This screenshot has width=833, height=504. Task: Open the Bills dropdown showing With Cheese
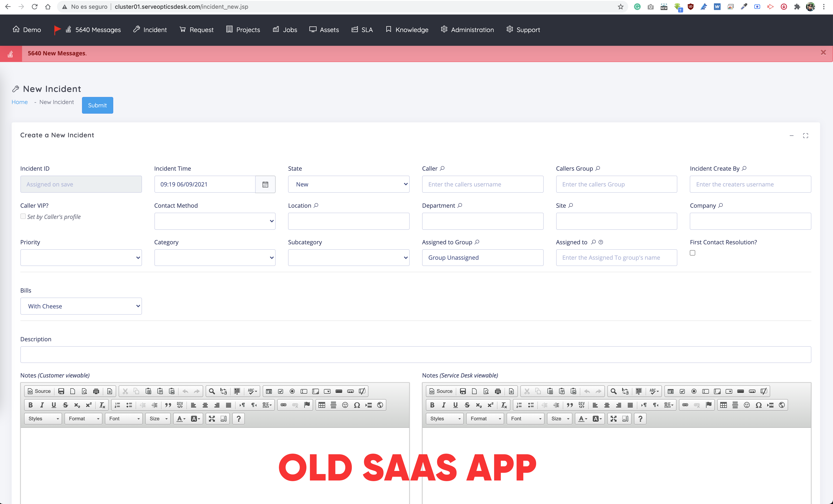[x=81, y=306]
